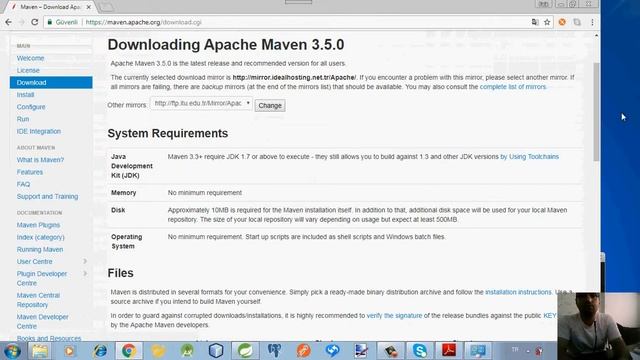Open IDE Integration sidebar link

click(x=39, y=131)
